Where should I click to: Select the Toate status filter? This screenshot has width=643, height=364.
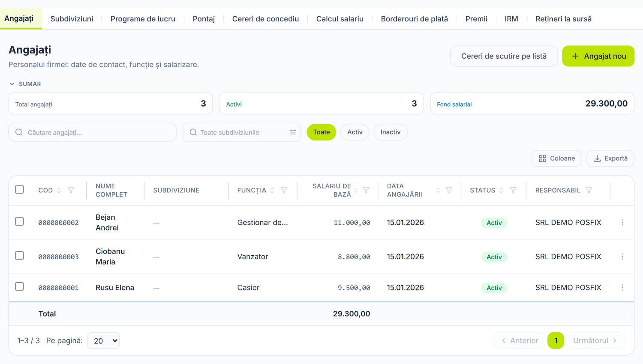(x=321, y=132)
